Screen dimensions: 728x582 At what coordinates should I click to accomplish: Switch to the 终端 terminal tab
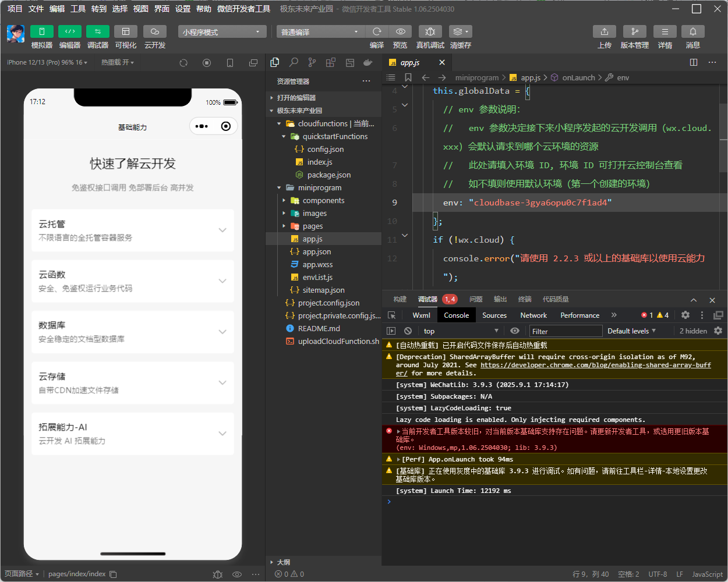525,299
